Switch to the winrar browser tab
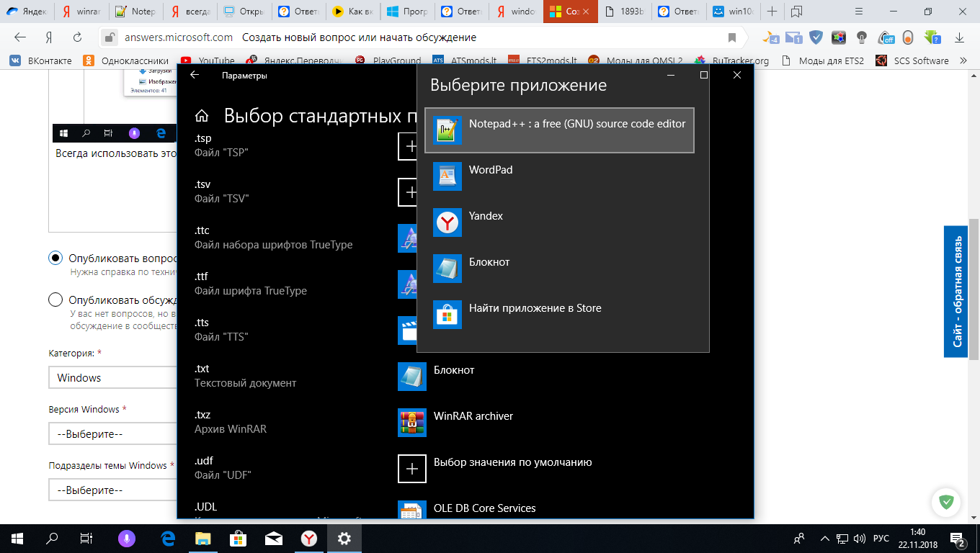This screenshot has width=980, height=553. tap(82, 12)
